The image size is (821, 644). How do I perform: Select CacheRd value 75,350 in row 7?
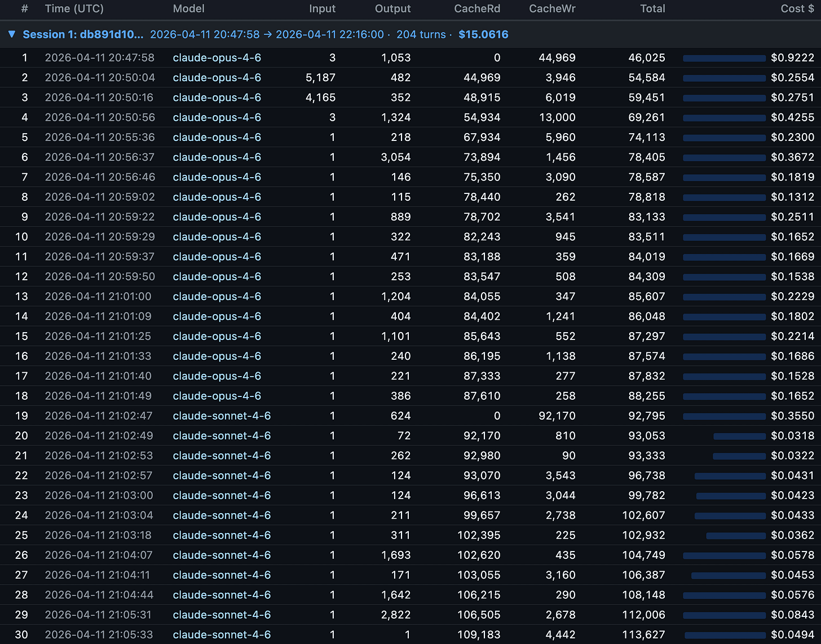(x=482, y=177)
